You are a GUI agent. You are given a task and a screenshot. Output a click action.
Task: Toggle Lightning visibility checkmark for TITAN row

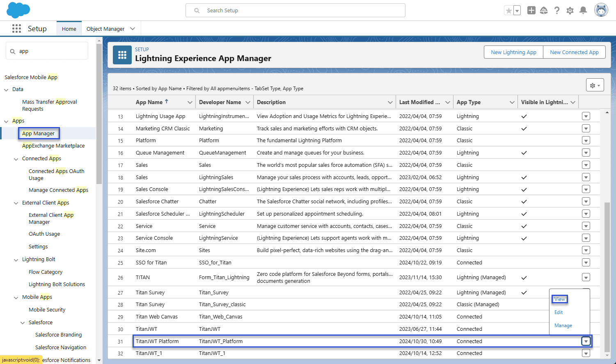(524, 277)
